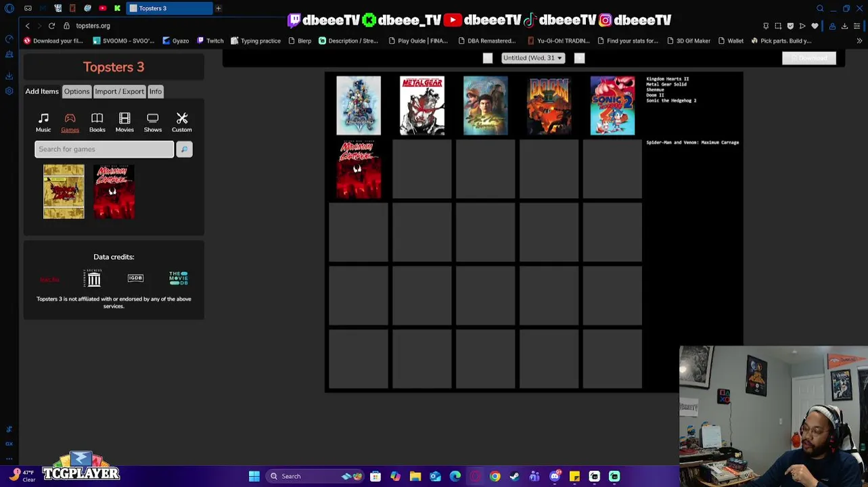Open File Explorer from the taskbar
This screenshot has width=868, height=487.
tap(415, 476)
